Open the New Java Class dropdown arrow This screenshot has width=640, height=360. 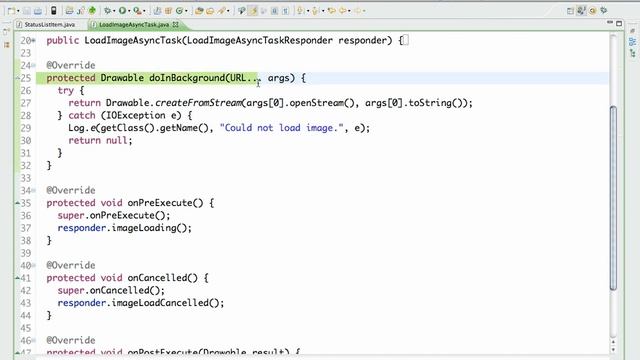186,11
